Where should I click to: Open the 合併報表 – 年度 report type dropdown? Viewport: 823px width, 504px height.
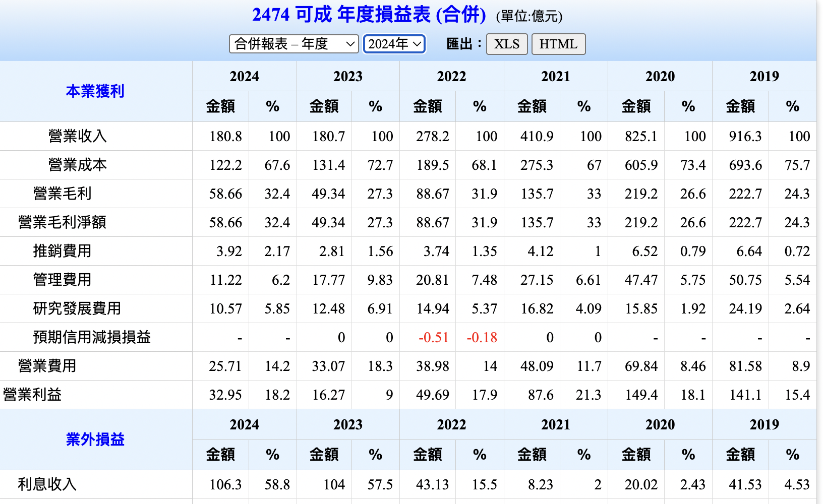coord(293,44)
